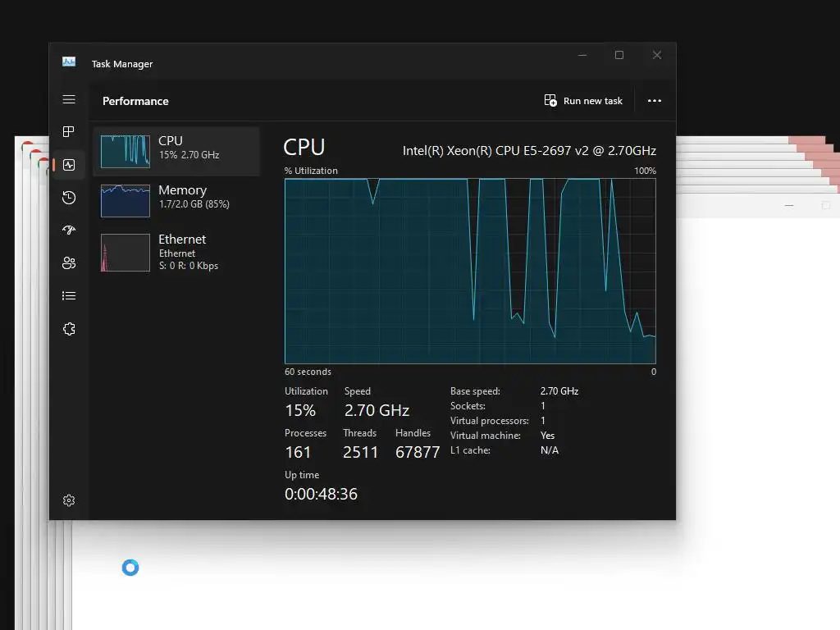840x630 pixels.
Task: Click the Ethernet mini graph thumbnail
Action: (x=126, y=253)
